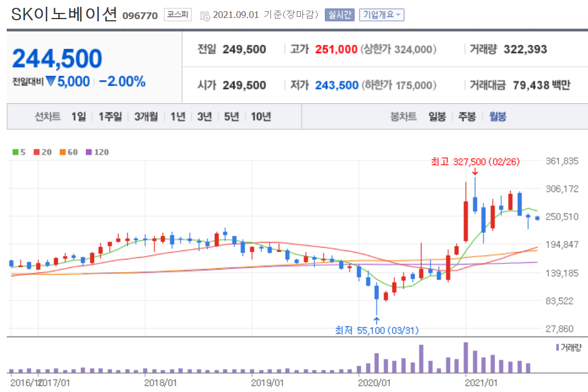Click the 최고 327,500 (02/26) annotation
This screenshot has height=392, width=588.
click(x=475, y=162)
